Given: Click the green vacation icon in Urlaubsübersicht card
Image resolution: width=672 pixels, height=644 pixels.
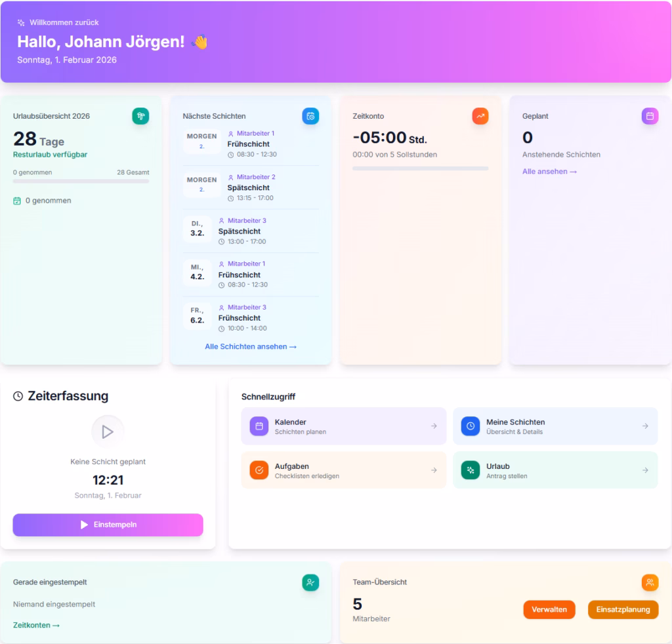Looking at the screenshot, I should (x=140, y=116).
